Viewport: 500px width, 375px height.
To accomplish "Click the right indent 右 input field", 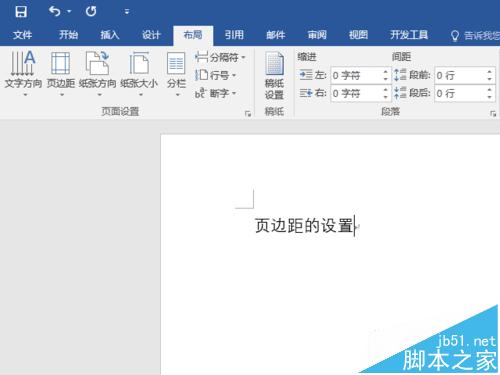I will (356, 93).
